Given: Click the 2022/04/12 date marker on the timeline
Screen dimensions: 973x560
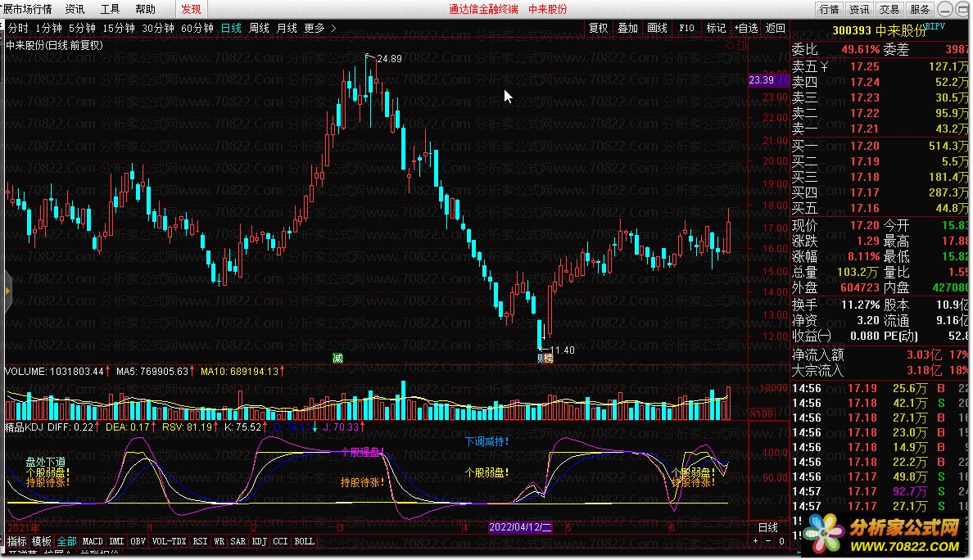Looking at the screenshot, I should (x=520, y=527).
